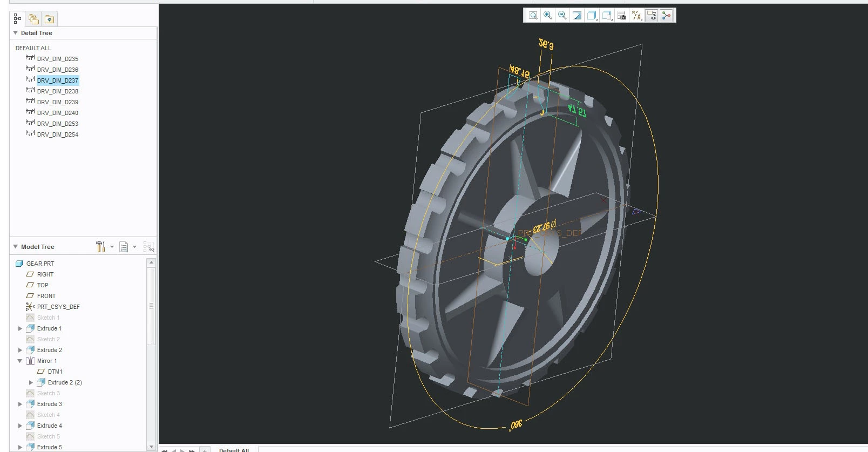Collapse the Detail Tree panel
The height and width of the screenshot is (452, 868).
coord(15,33)
